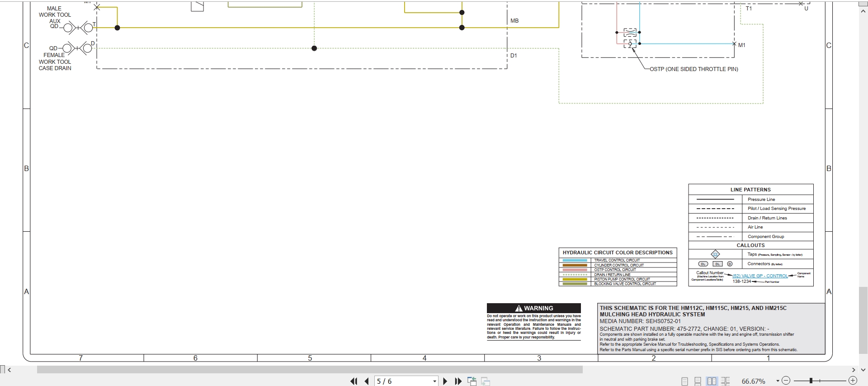Click the brown Cylinder Control Circuit swatch
The height and width of the screenshot is (386, 868).
click(x=575, y=265)
